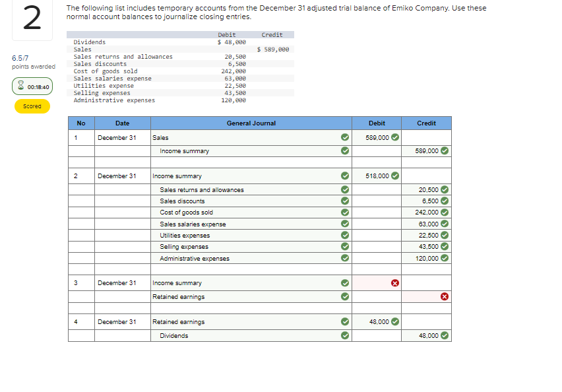Image resolution: width=562 pixels, height=392 pixels.
Task: Click the red X in entry 3 Credit cell
Action: tap(445, 296)
